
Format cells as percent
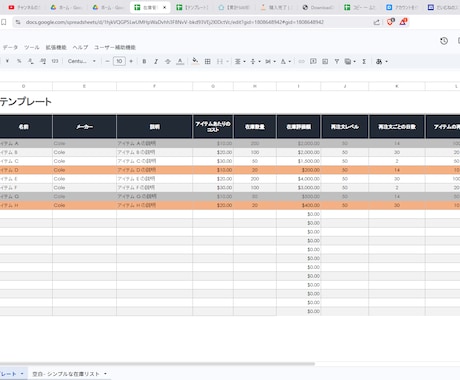point(19,61)
